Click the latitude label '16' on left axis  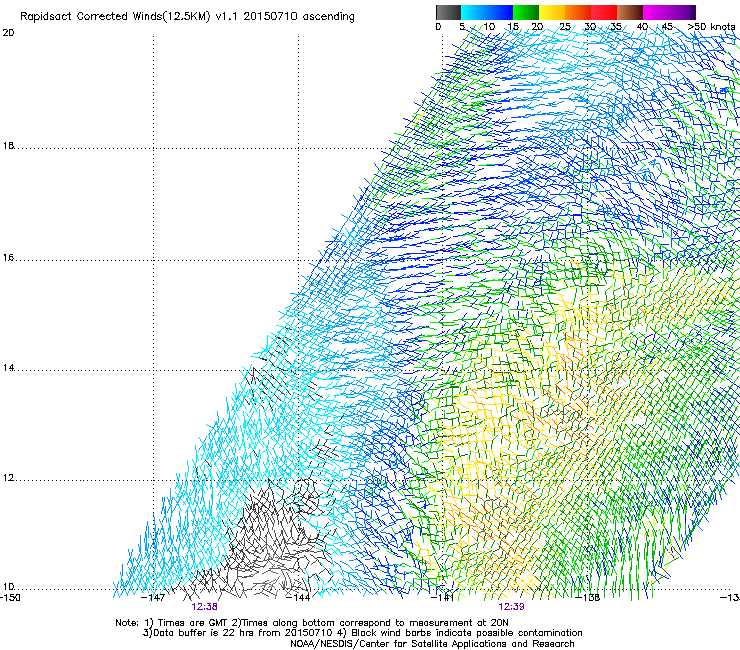[8, 258]
